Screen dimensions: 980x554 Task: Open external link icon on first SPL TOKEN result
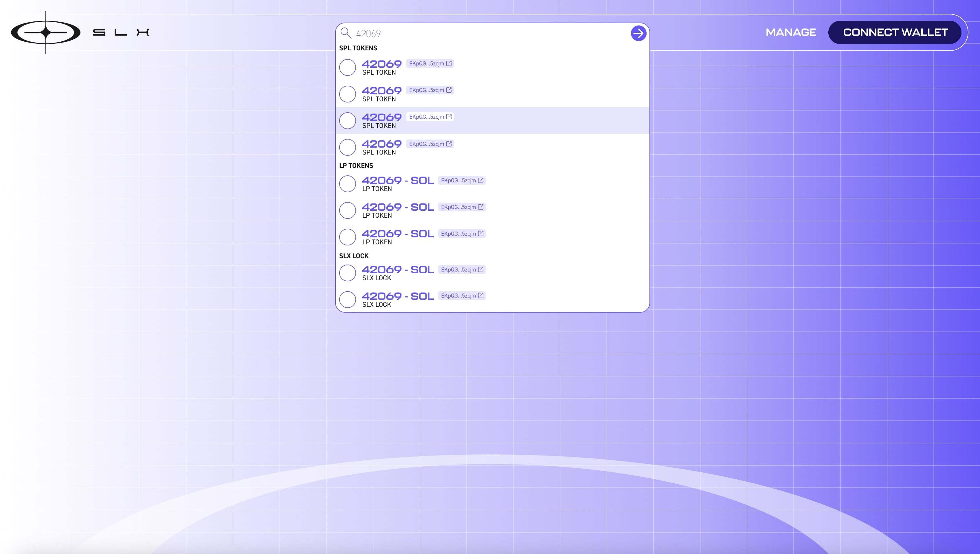tap(449, 64)
